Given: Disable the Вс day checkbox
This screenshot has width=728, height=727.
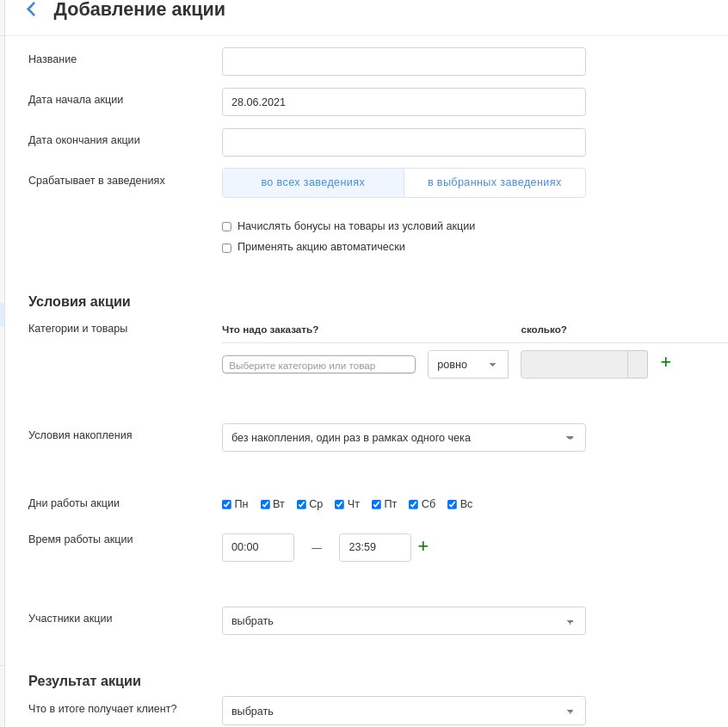Looking at the screenshot, I should point(452,505).
